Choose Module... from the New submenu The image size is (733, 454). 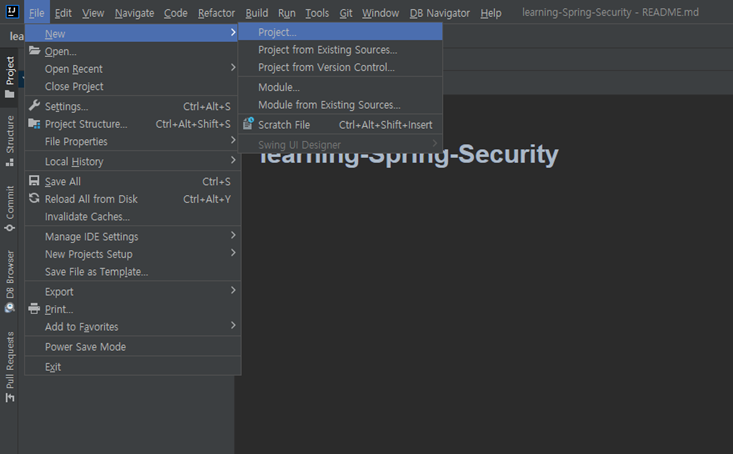[340, 87]
